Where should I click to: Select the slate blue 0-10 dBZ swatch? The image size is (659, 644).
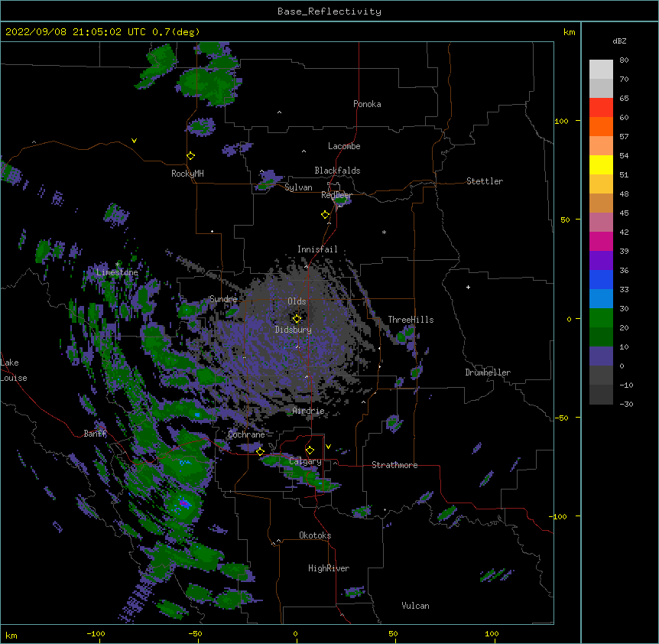click(601, 356)
